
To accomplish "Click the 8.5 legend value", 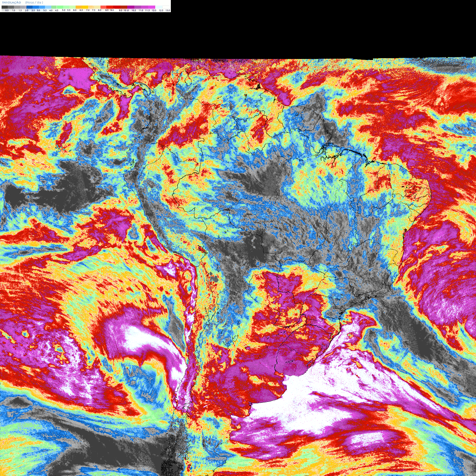I will 107,10.
